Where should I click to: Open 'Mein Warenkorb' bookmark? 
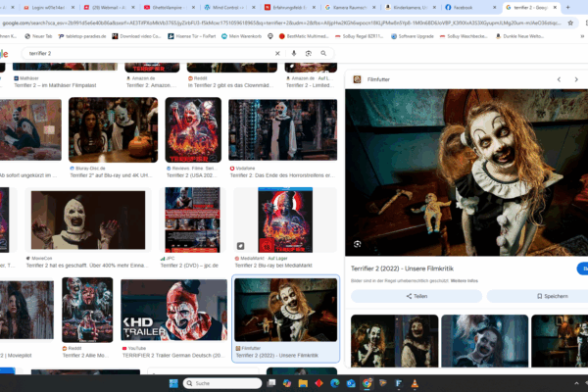241,36
